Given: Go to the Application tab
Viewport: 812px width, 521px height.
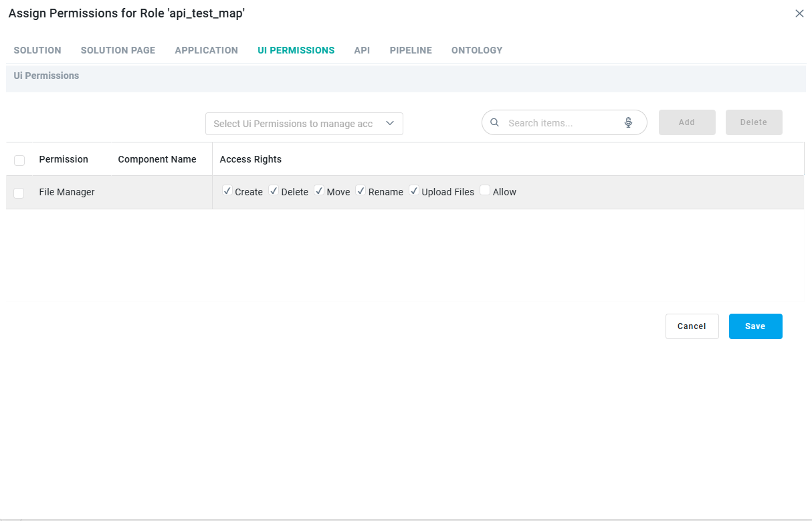Looking at the screenshot, I should click(207, 50).
